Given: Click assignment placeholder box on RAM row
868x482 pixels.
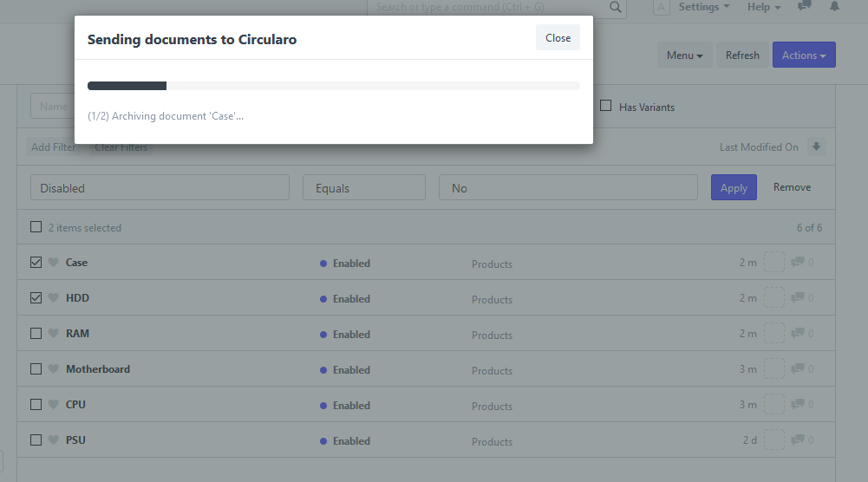Looking at the screenshot, I should [x=773, y=333].
